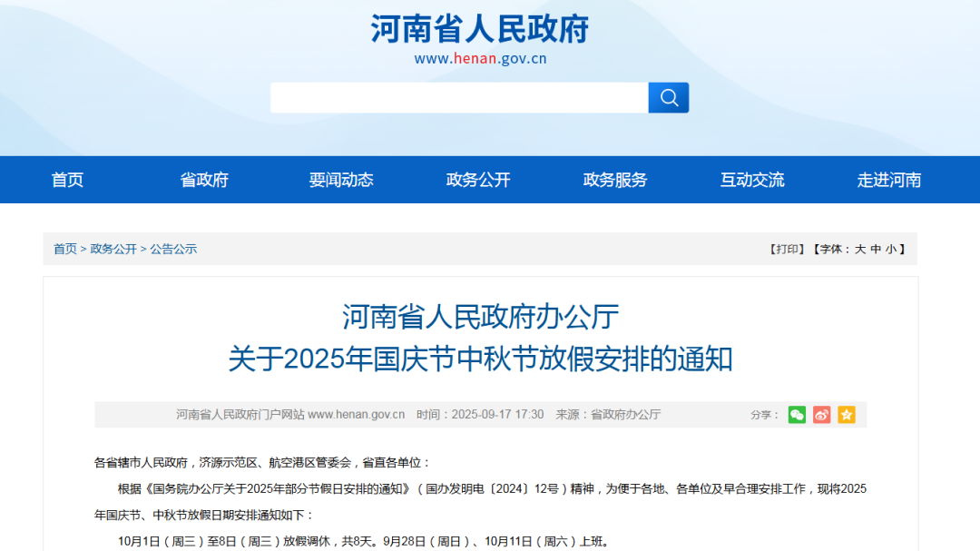Open the 政务公开 navigation menu item
This screenshot has height=551, width=980.
pyautogui.click(x=478, y=180)
